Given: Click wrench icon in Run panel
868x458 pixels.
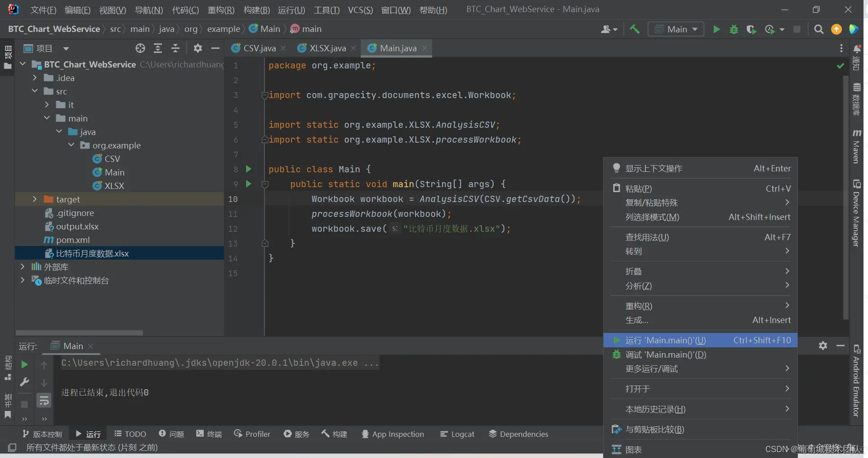Looking at the screenshot, I should point(25,382).
